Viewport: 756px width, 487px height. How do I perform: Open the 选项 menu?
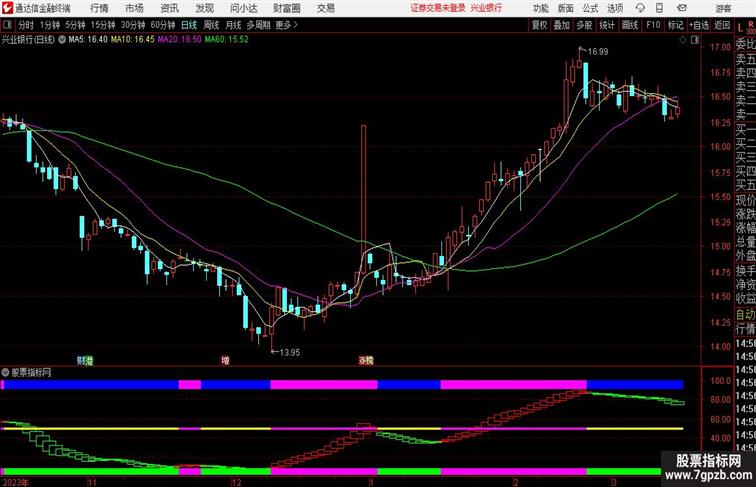click(x=615, y=8)
